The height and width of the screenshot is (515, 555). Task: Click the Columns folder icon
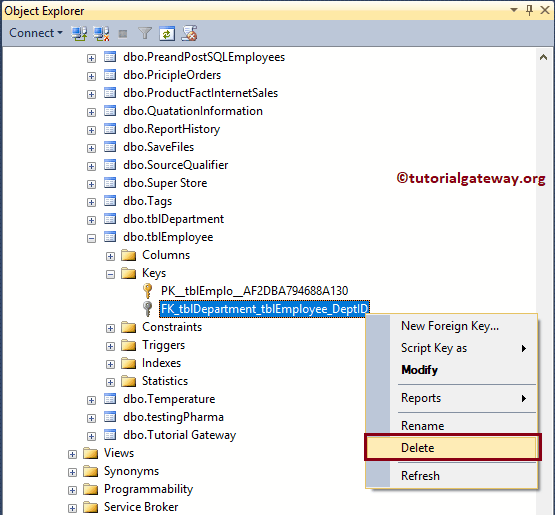[128, 255]
